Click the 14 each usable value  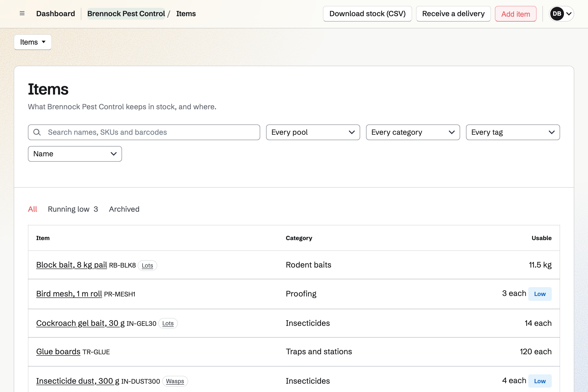pyautogui.click(x=538, y=323)
